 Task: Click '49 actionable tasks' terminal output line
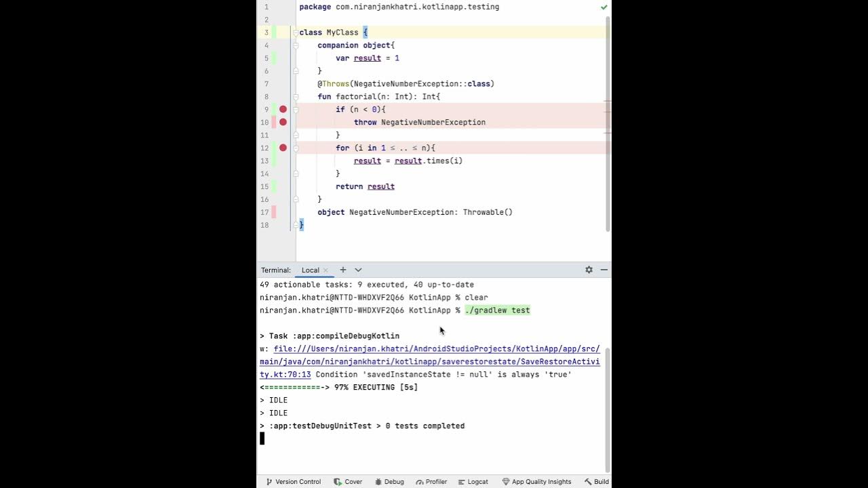[x=367, y=285]
